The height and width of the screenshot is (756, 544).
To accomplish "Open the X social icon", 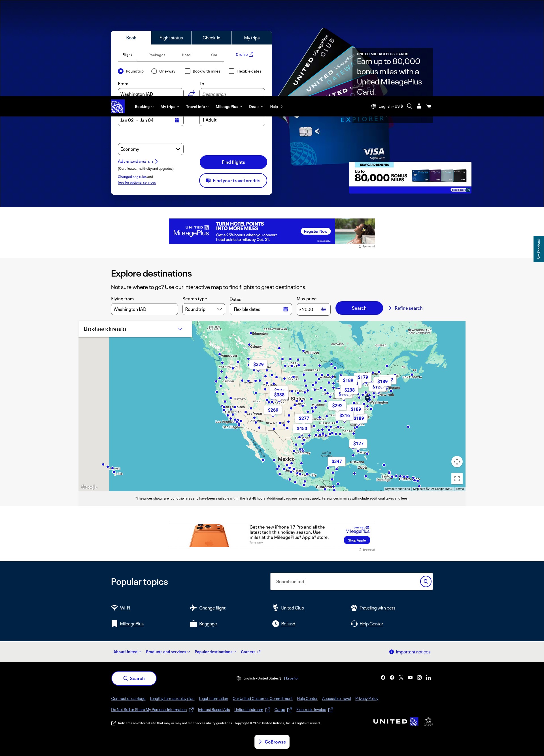I will click(401, 678).
